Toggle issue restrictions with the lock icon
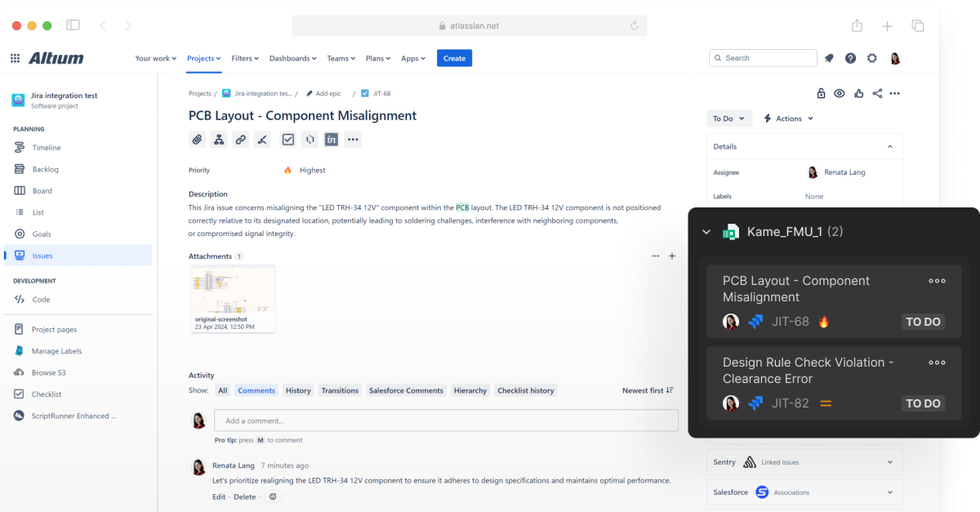 pos(821,93)
